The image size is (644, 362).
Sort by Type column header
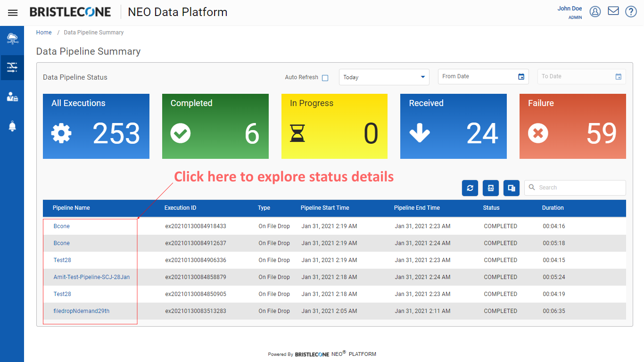tap(264, 208)
